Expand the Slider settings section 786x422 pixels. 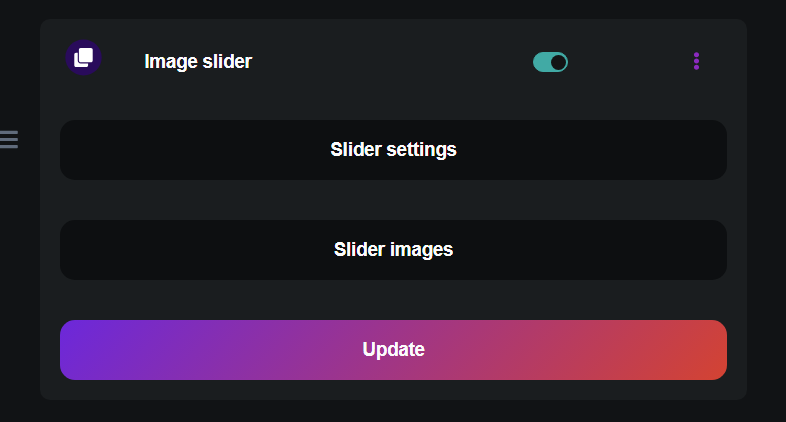click(393, 150)
